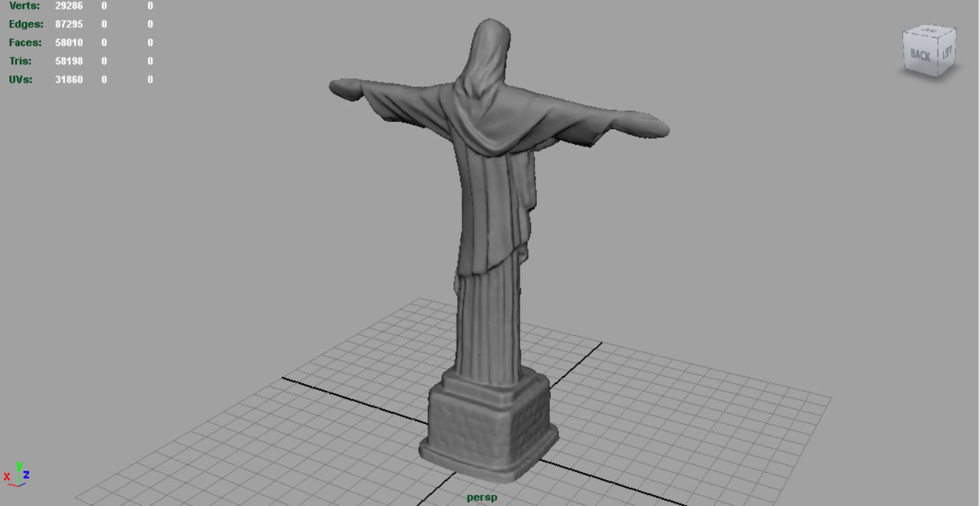Click the LEFT face of the ViewCube
The height and width of the screenshot is (506, 980).
947,52
